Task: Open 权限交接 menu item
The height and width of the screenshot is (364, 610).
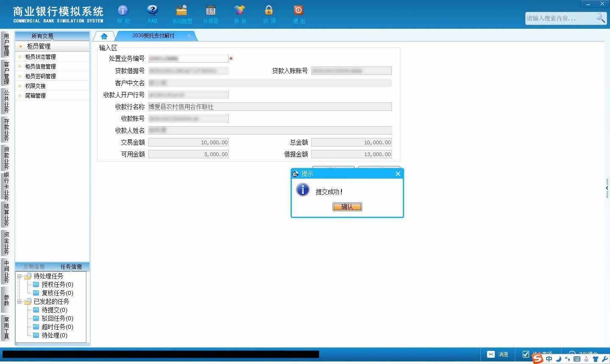Action: pos(35,86)
